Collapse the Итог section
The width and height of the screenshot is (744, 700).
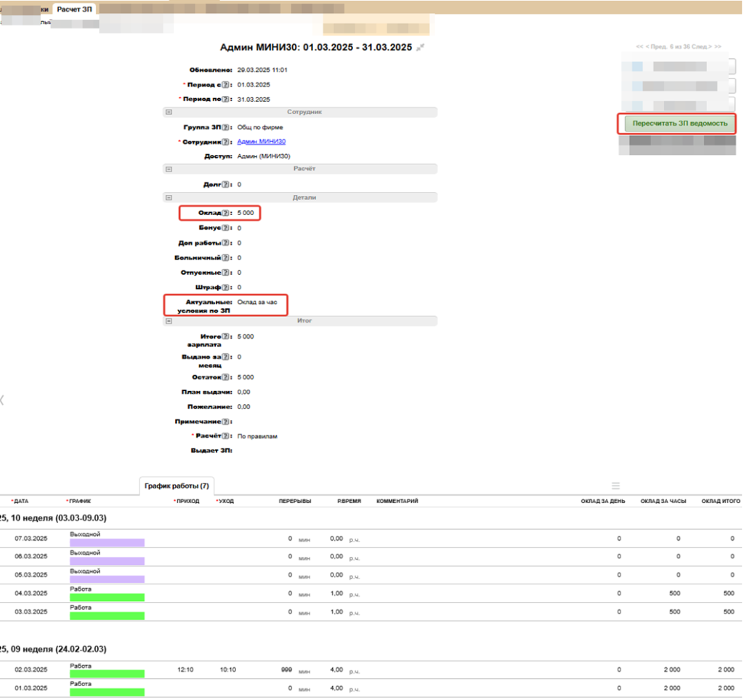169,320
